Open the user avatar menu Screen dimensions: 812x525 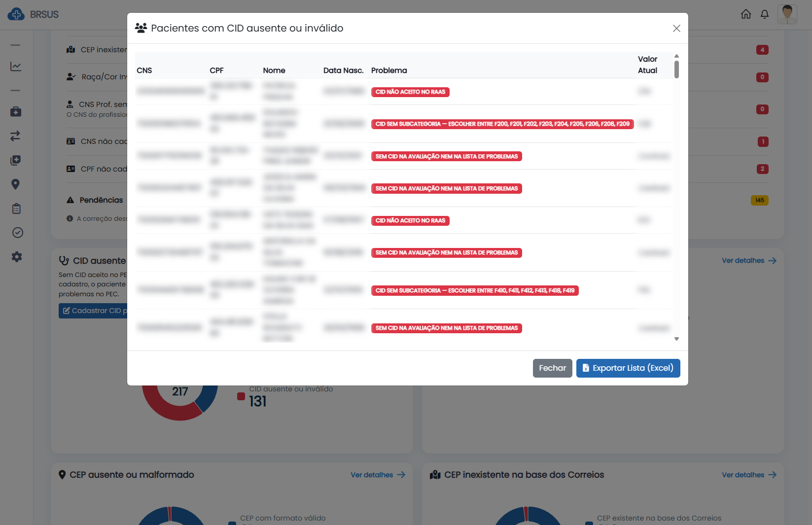tap(787, 14)
